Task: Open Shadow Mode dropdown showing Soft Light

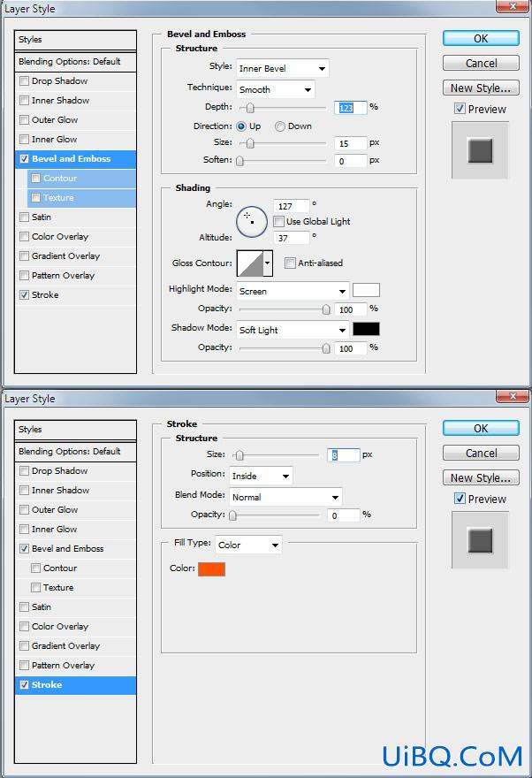Action: click(x=293, y=330)
